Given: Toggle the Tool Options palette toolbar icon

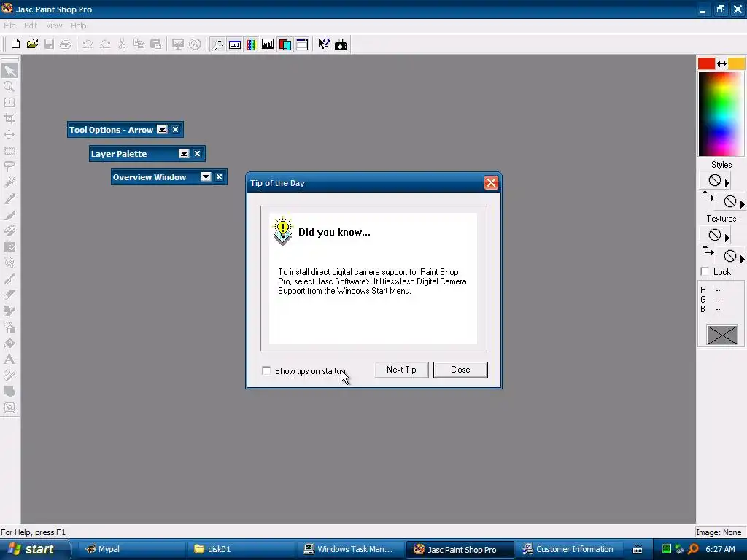Looking at the screenshot, I should coord(234,44).
